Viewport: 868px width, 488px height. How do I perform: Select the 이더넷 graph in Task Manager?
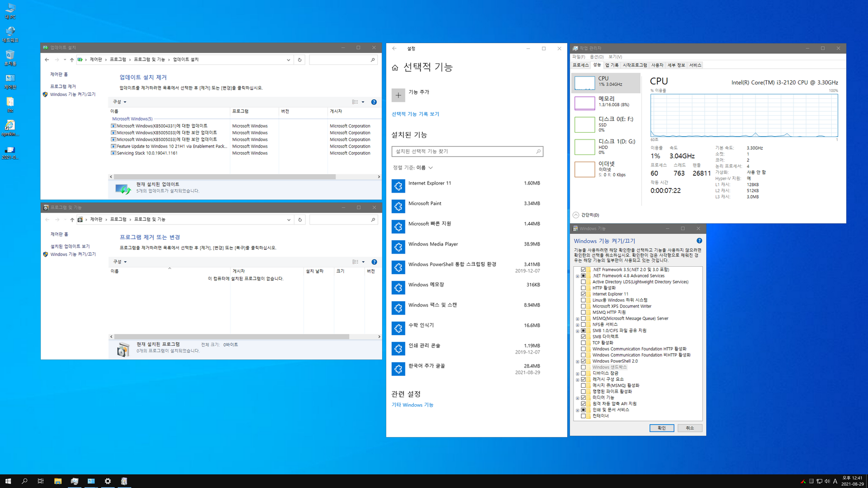click(584, 169)
